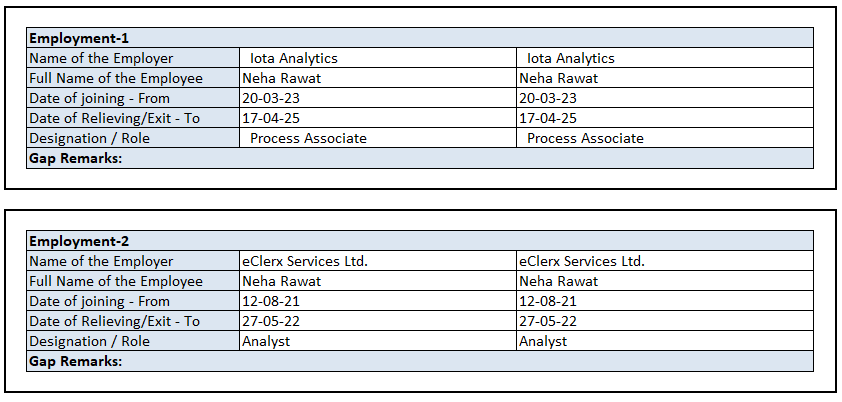The height and width of the screenshot is (402, 842).
Task: Click the Employment-1 header row
Action: pos(419,38)
